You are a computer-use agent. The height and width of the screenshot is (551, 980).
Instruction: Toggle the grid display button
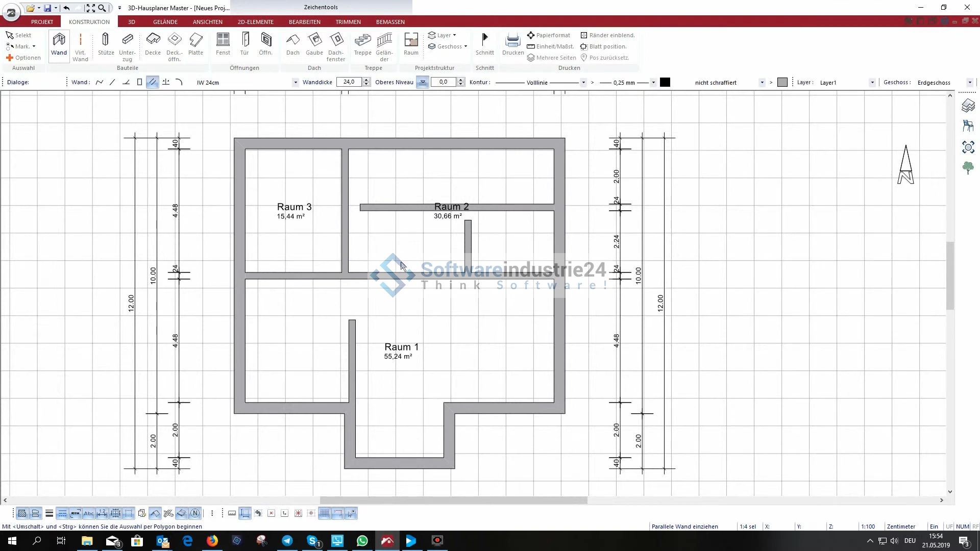(x=324, y=513)
